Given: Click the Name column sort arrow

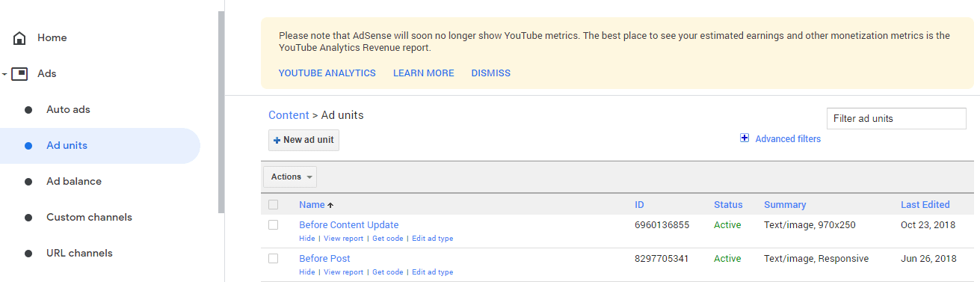Looking at the screenshot, I should tap(330, 205).
